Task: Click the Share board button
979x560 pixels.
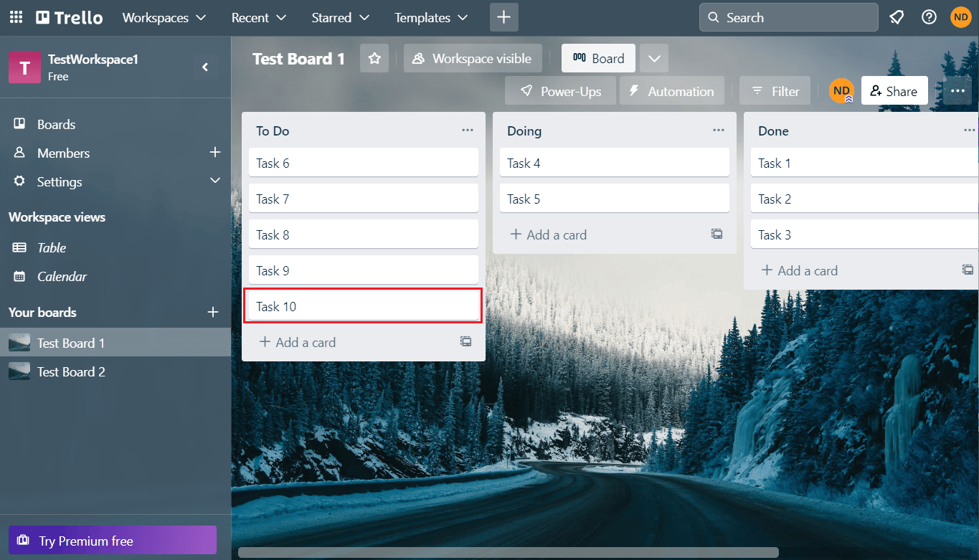Action: pyautogui.click(x=894, y=91)
